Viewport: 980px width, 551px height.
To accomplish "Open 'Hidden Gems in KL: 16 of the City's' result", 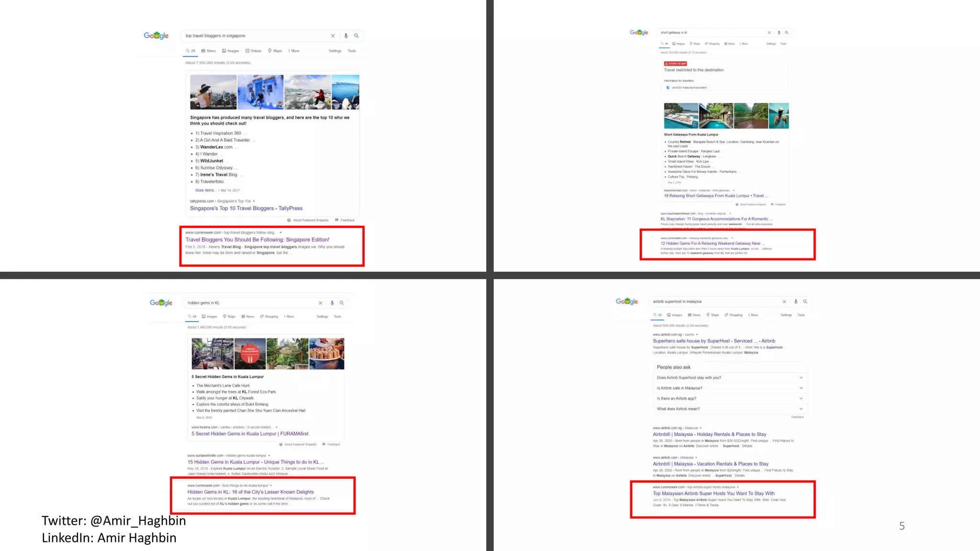I will [250, 492].
